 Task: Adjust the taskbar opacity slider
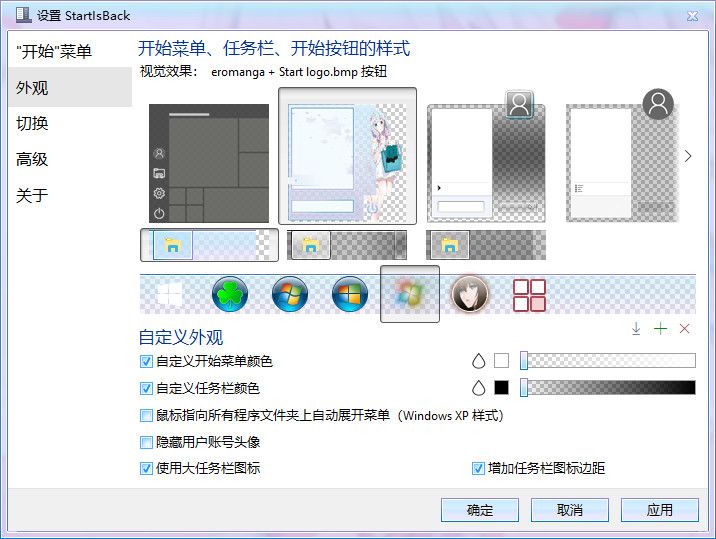(x=608, y=387)
